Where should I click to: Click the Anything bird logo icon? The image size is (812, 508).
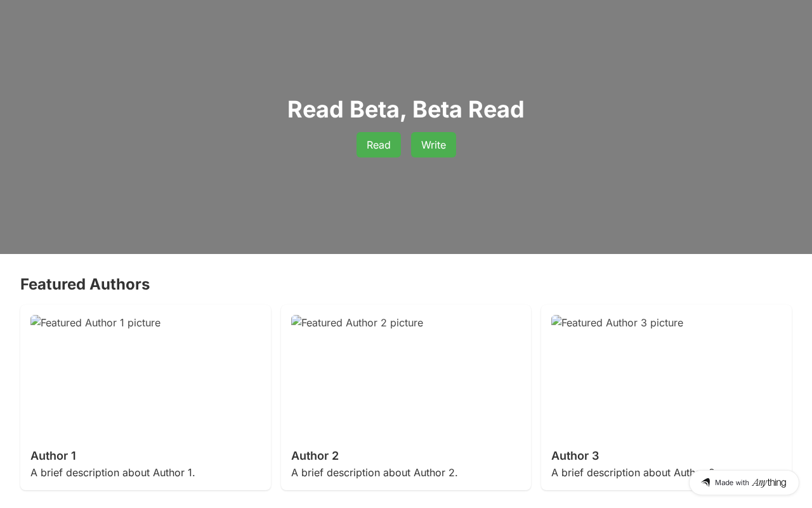tap(705, 483)
